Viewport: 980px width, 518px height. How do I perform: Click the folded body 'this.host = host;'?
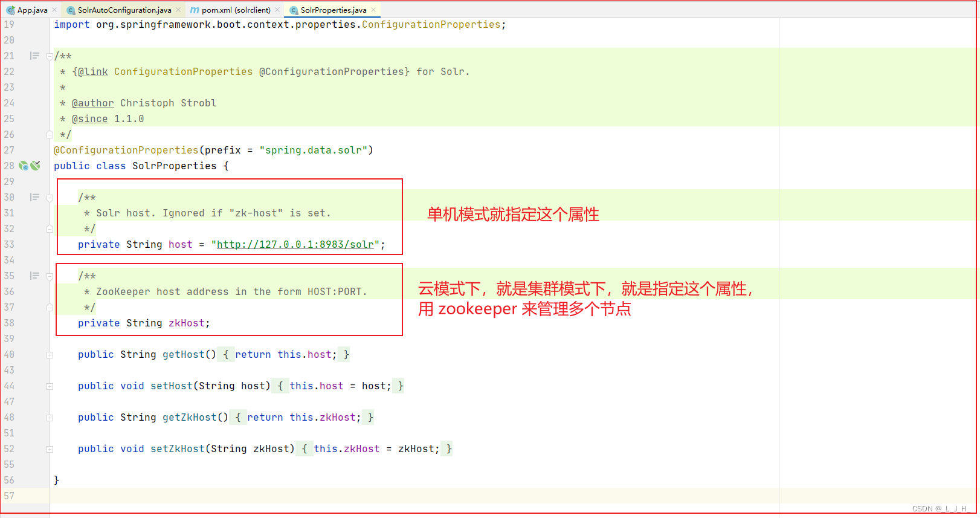click(340, 386)
